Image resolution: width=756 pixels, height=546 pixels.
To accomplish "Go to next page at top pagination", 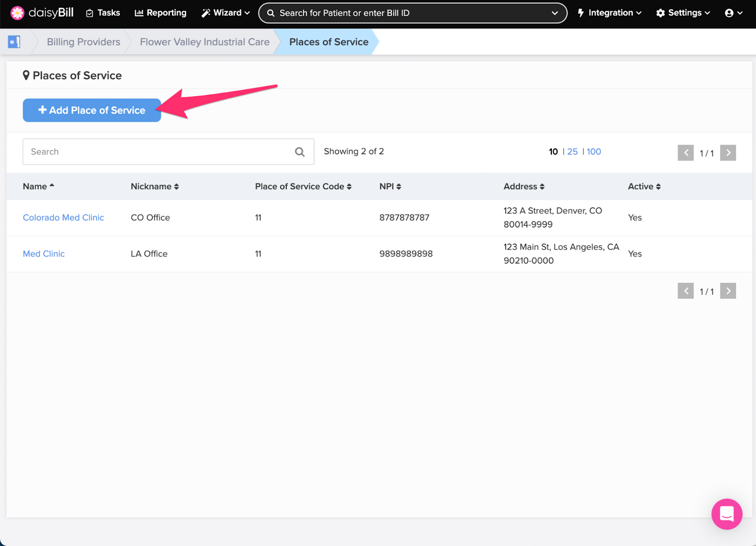I will tap(728, 153).
